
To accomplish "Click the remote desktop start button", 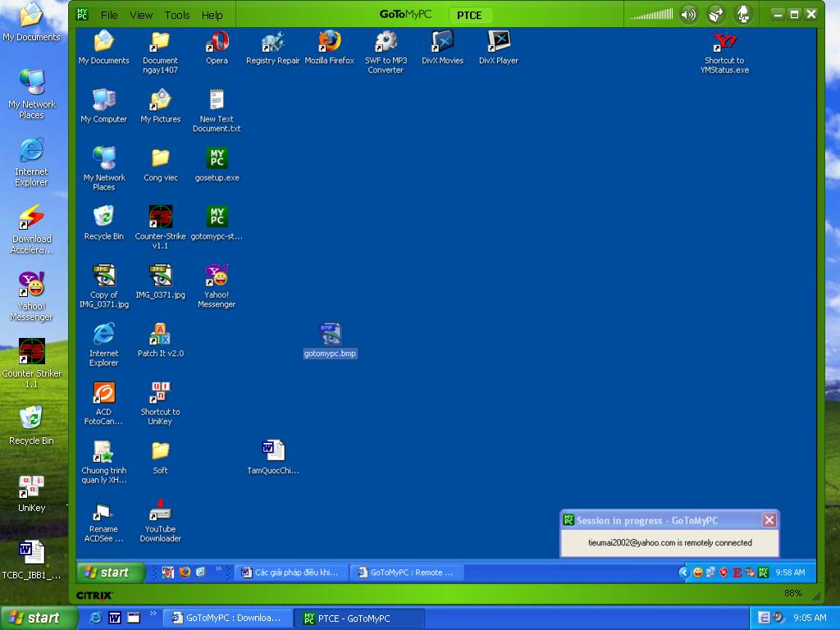I will 111,572.
